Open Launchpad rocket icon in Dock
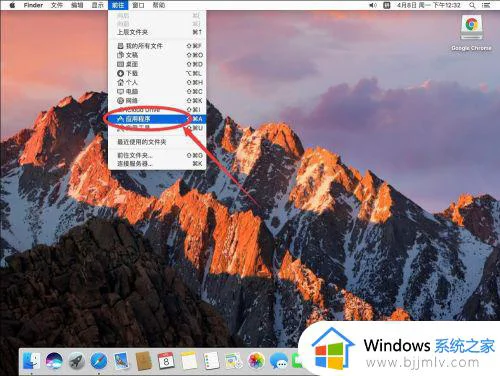The height and width of the screenshot is (376, 500). click(x=77, y=361)
